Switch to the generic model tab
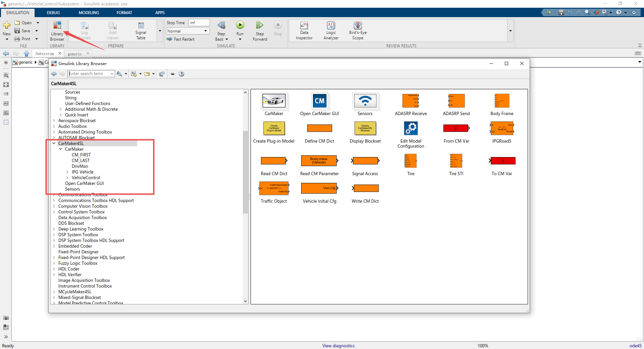 [x=75, y=54]
